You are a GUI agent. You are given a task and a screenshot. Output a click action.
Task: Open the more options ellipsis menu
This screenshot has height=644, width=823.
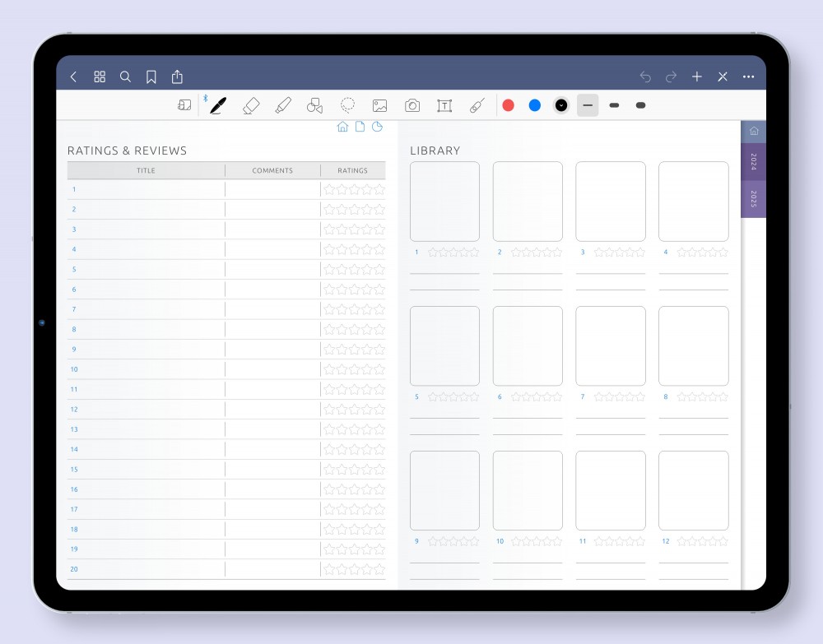point(748,76)
